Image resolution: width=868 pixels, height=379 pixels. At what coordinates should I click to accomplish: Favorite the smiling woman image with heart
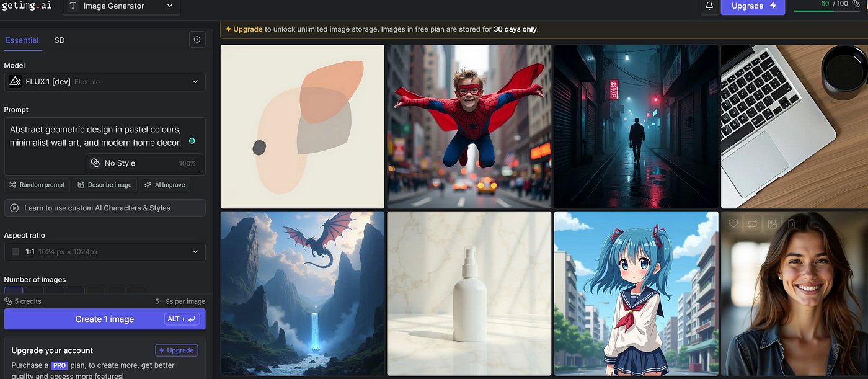pos(733,224)
